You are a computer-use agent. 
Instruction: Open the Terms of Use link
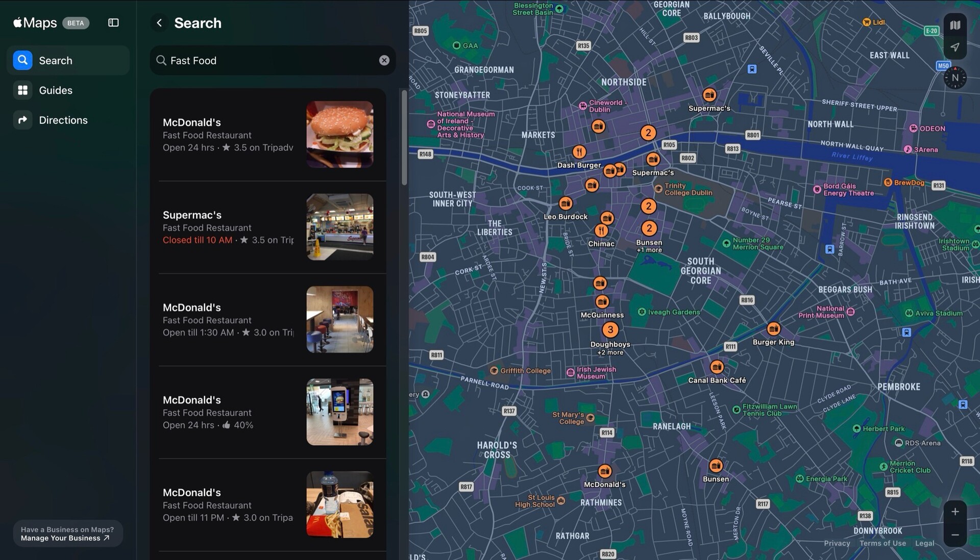tap(883, 543)
